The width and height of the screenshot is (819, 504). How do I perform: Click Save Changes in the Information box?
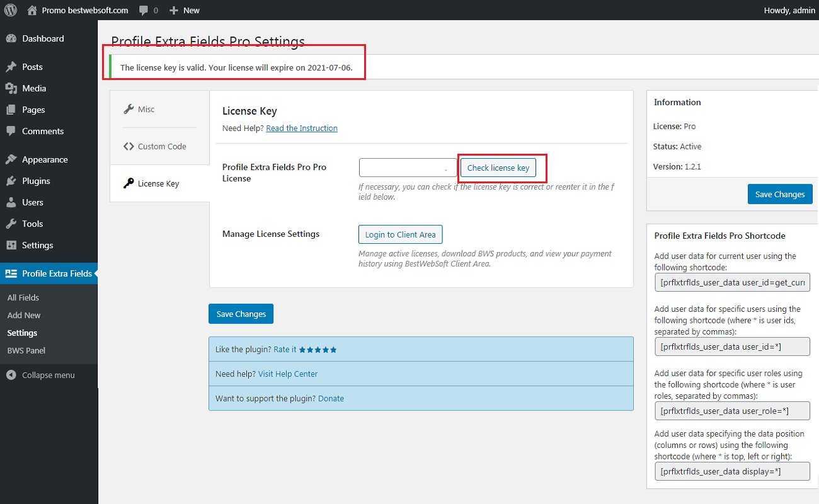point(780,194)
